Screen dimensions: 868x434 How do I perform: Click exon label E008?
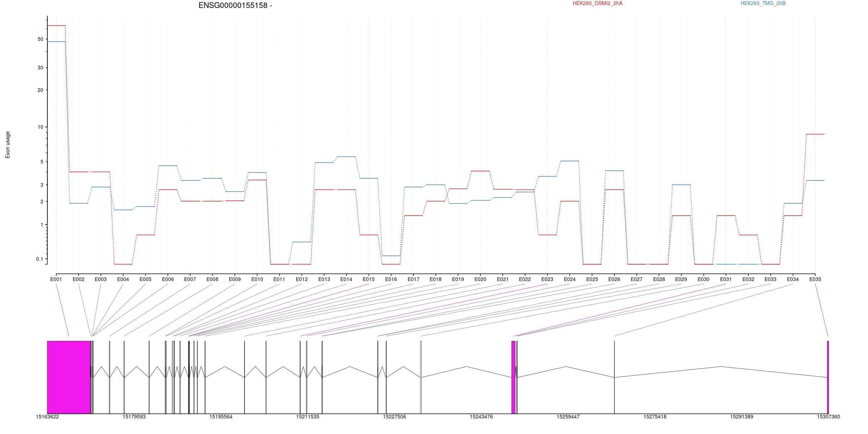212,279
